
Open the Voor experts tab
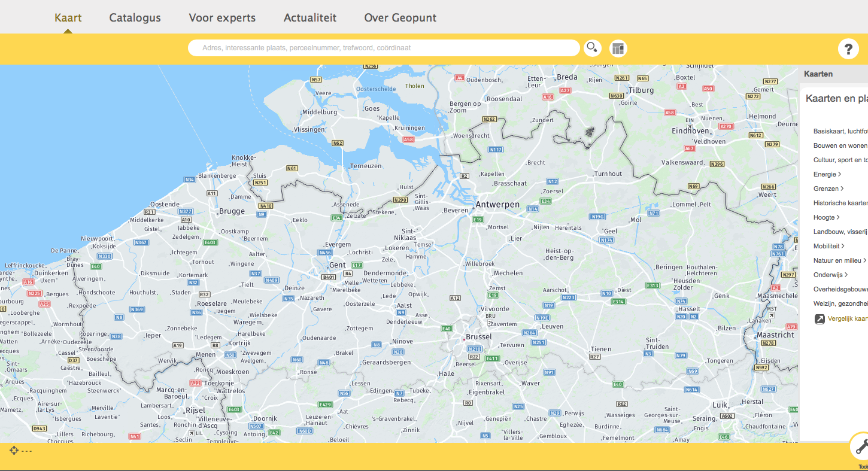222,17
